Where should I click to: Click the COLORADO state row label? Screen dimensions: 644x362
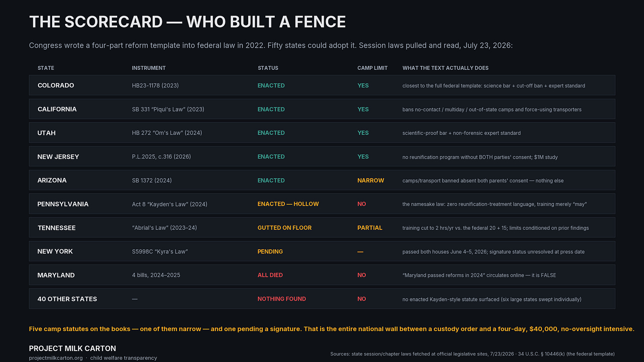[x=56, y=85]
